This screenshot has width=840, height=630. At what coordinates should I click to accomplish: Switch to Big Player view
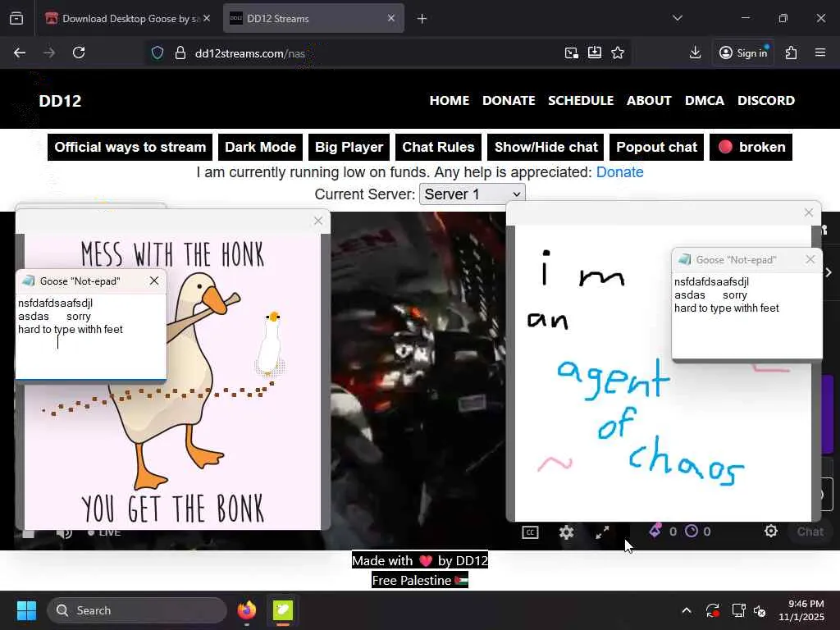349,148
